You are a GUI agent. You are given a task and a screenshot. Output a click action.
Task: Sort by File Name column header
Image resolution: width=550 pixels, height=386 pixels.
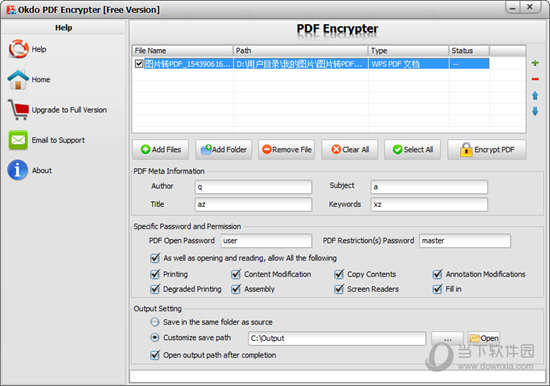coord(183,51)
